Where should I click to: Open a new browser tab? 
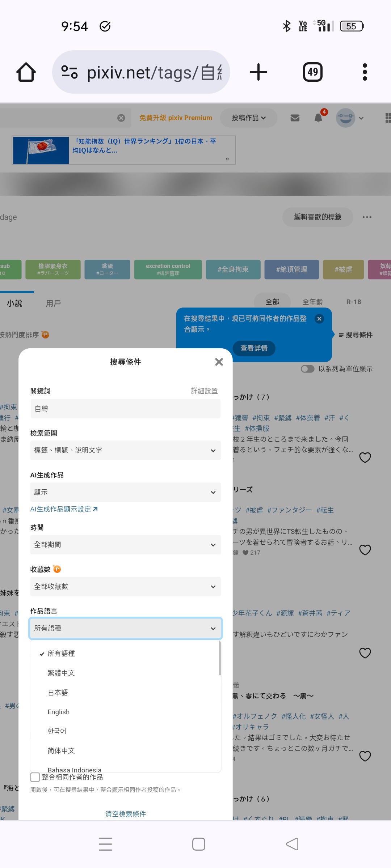258,72
